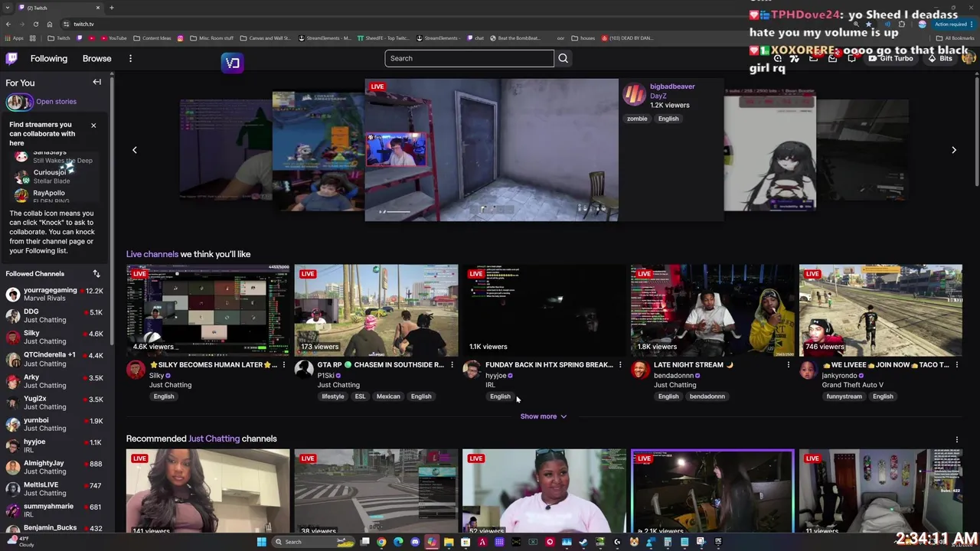Open the Silky stream thumbnail
The width and height of the screenshot is (980, 551).
coord(207,310)
